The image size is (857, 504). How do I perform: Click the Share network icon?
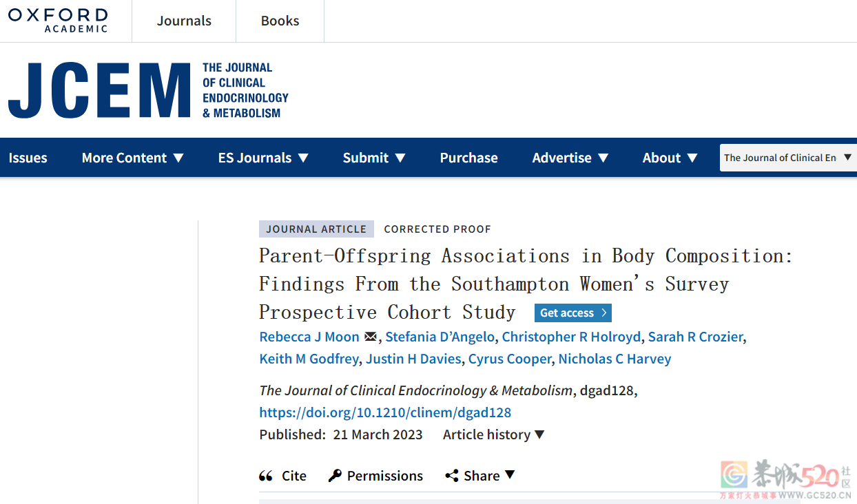tap(452, 476)
